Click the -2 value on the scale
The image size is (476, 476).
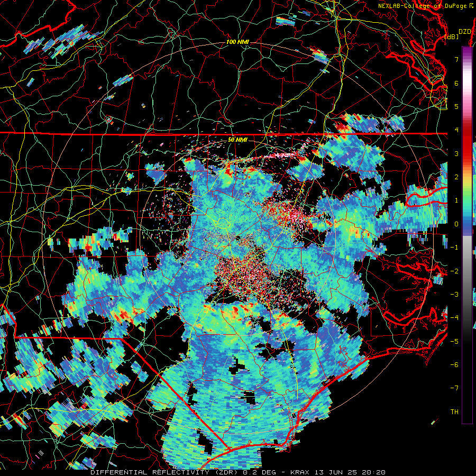point(454,271)
